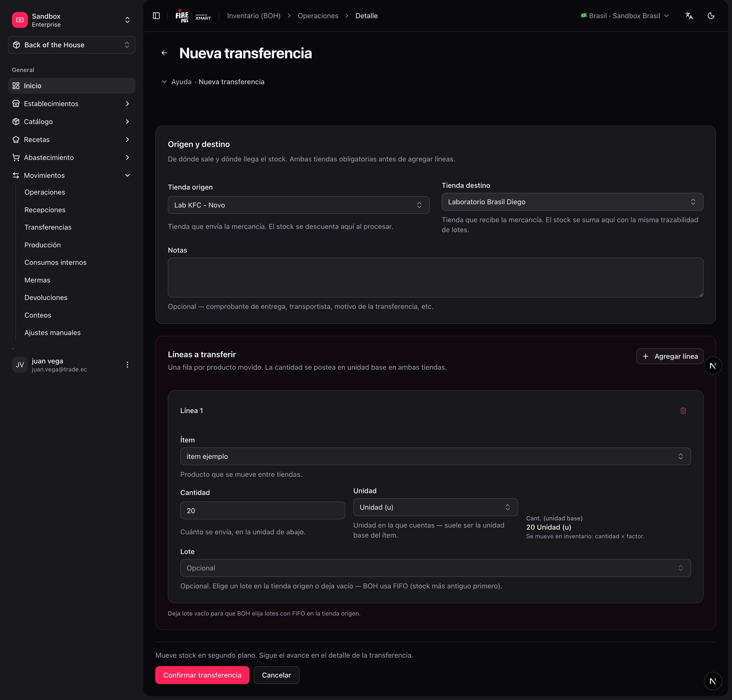
Task: Open the Unidad (u) dropdown
Action: pos(435,507)
